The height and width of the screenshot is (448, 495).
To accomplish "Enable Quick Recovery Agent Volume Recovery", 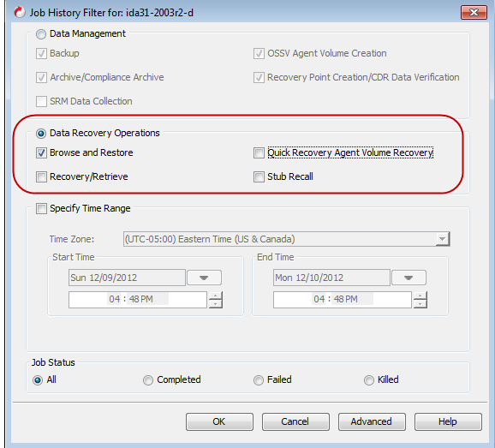I will coord(259,153).
